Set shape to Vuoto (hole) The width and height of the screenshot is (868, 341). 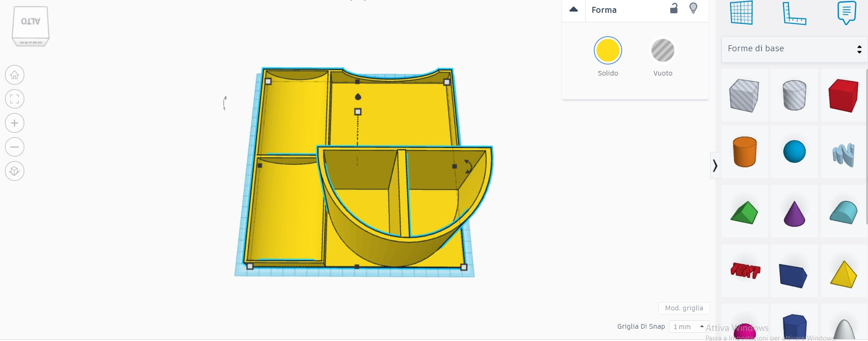point(662,51)
